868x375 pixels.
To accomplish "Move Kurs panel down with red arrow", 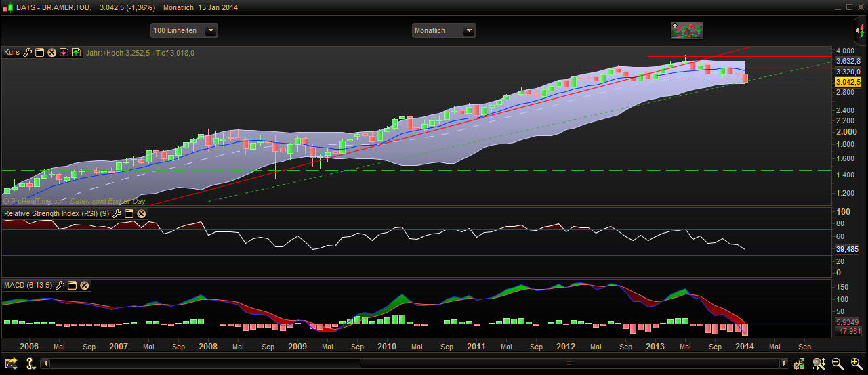I will coord(64,52).
